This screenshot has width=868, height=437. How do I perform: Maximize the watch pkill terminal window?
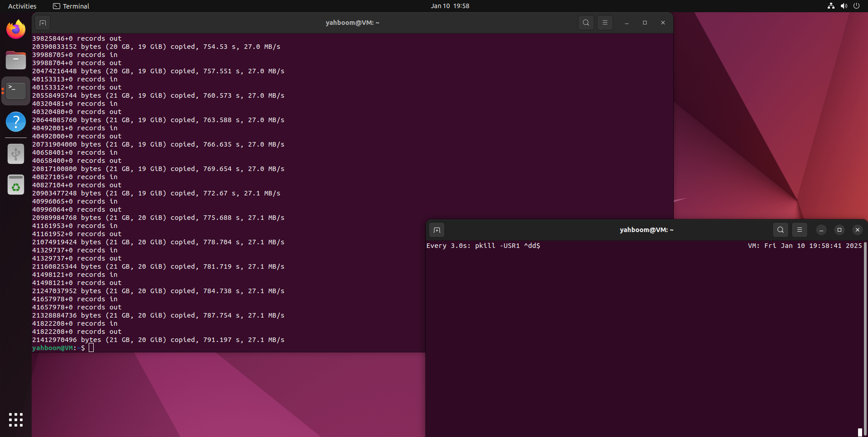(x=839, y=230)
